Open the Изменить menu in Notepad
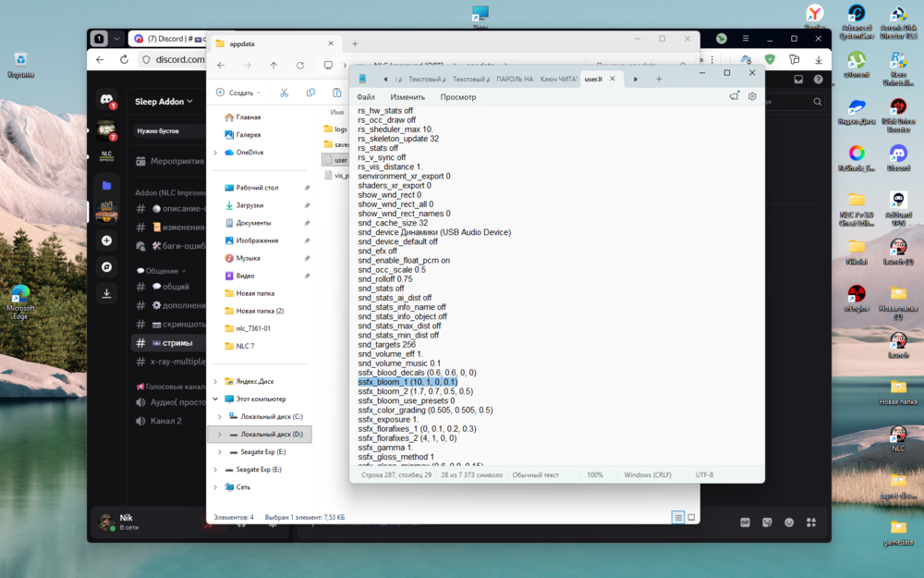This screenshot has height=578, width=924. [x=407, y=97]
